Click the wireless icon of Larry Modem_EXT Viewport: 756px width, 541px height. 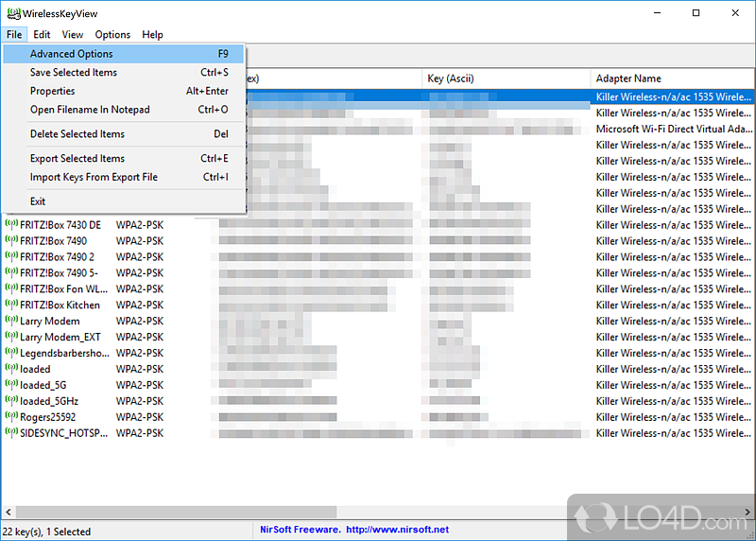tap(11, 337)
